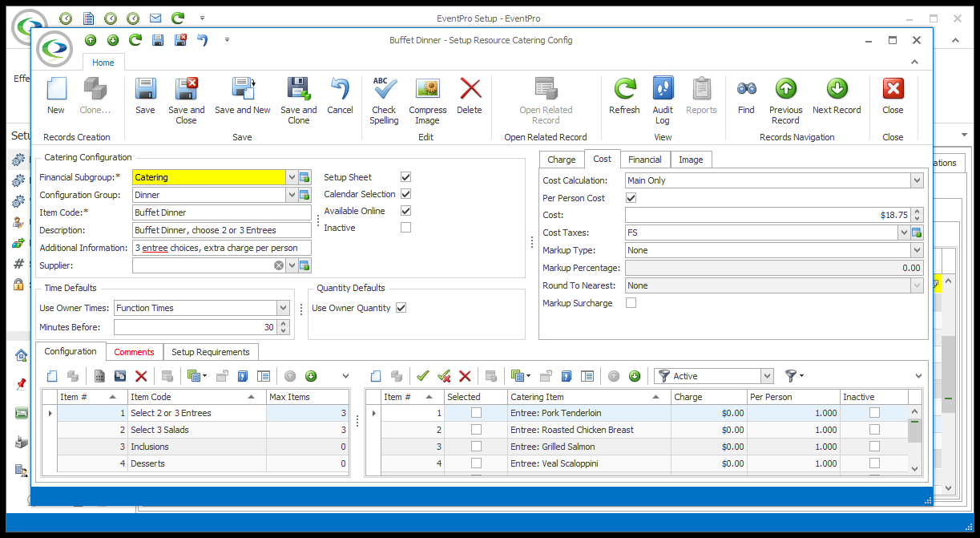Click the red Close button in the ribbon
980x538 pixels.
[x=893, y=96]
